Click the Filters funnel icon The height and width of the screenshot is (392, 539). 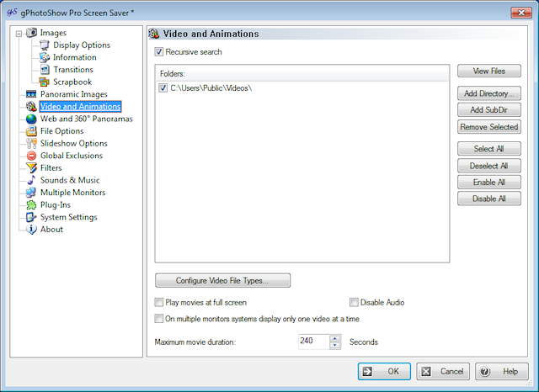tap(31, 168)
